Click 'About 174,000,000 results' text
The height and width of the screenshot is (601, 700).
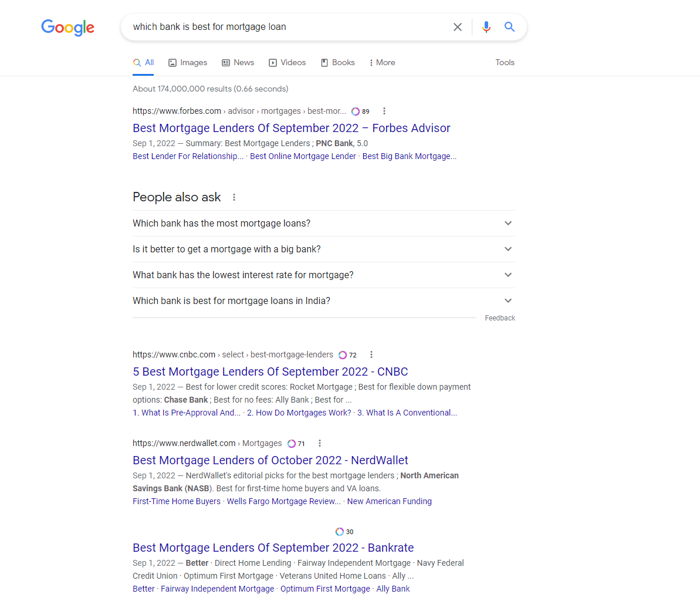(210, 89)
